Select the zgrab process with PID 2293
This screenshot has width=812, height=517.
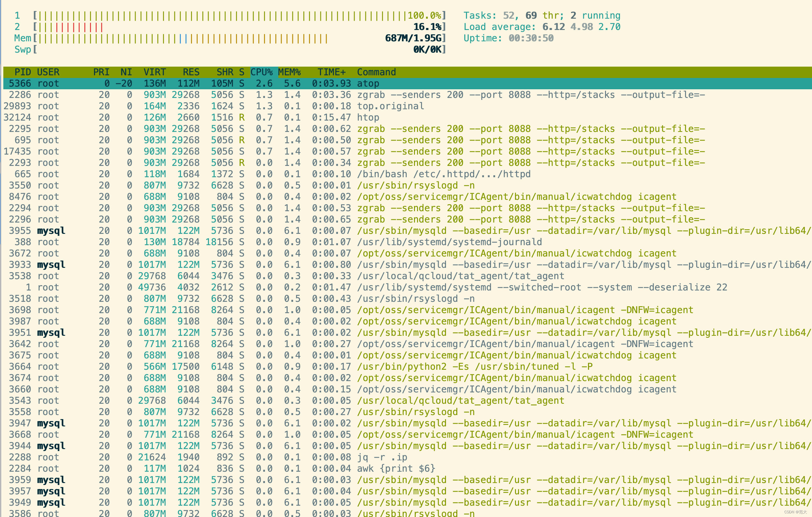click(x=407, y=163)
